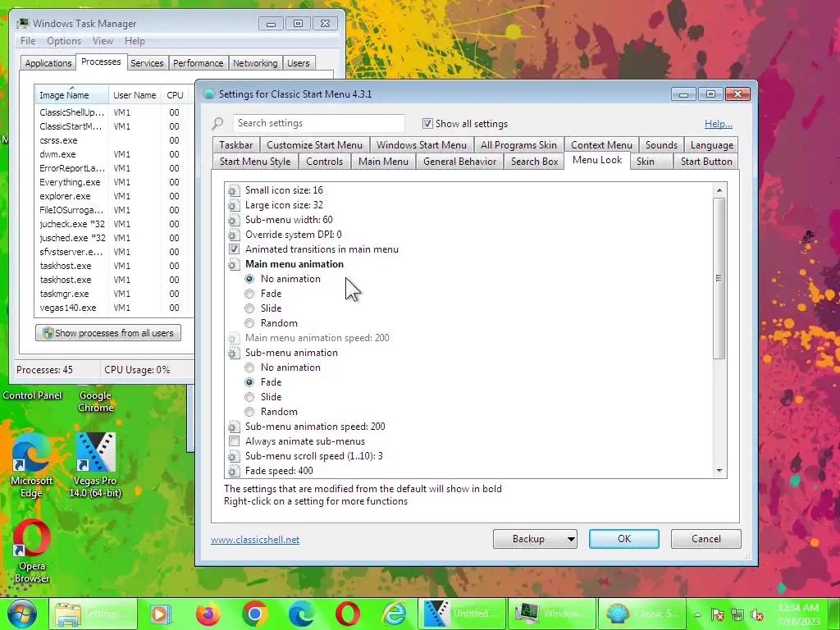This screenshot has height=630, width=840.
Task: Click Show processes from all users
Action: click(x=108, y=333)
